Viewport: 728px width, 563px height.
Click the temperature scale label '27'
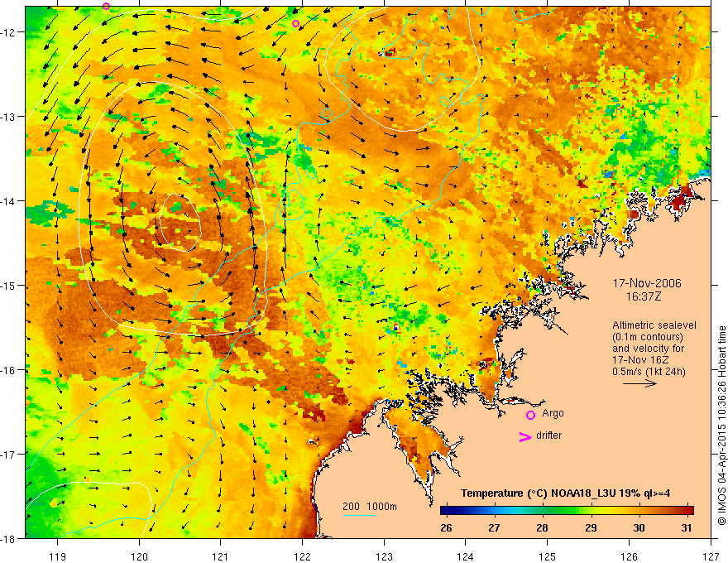coord(494,527)
